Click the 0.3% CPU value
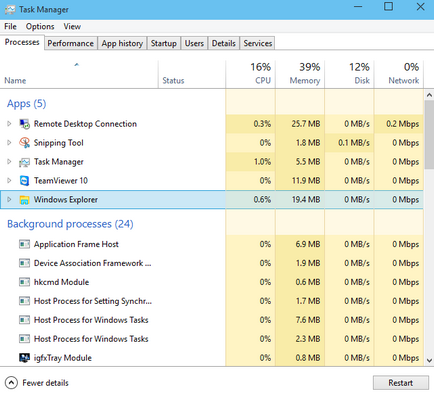The width and height of the screenshot is (434, 396). click(x=262, y=124)
